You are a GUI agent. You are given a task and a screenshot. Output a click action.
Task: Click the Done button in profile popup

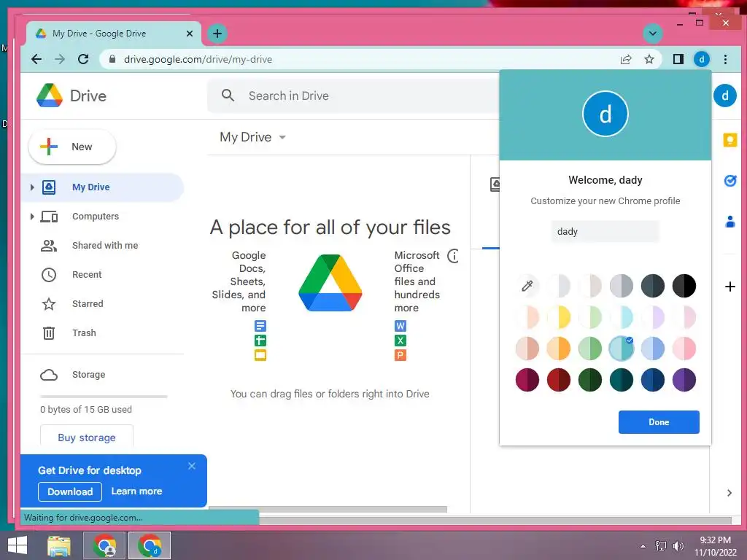(x=659, y=422)
